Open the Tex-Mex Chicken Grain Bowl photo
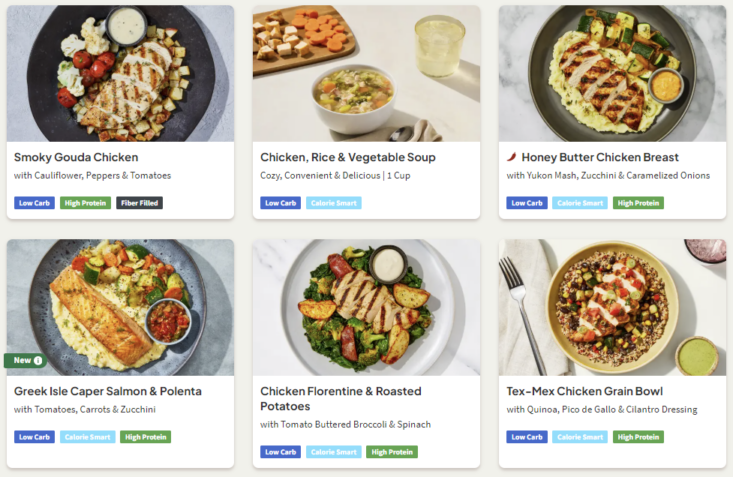This screenshot has width=733, height=477. point(612,307)
